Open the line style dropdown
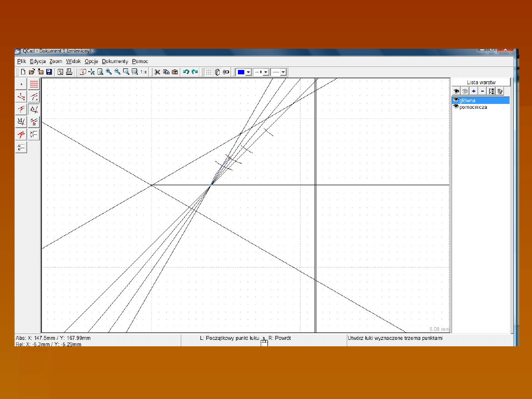 pyautogui.click(x=283, y=72)
